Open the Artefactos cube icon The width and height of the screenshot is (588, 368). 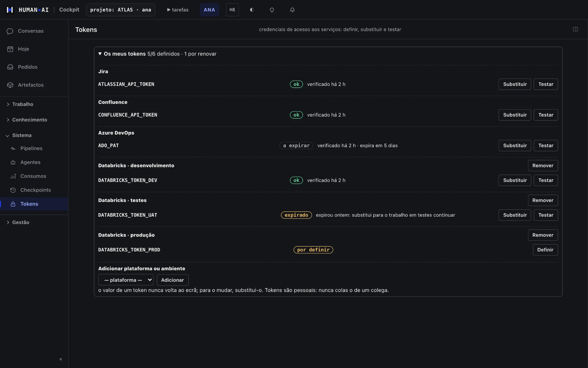click(10, 85)
